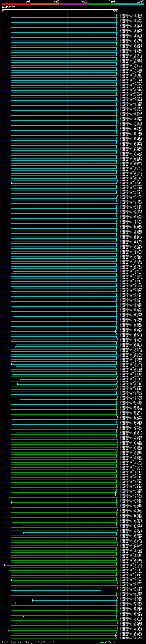
Task: Select hit label UniRef100_A9NU99
Action: pos(131,58)
